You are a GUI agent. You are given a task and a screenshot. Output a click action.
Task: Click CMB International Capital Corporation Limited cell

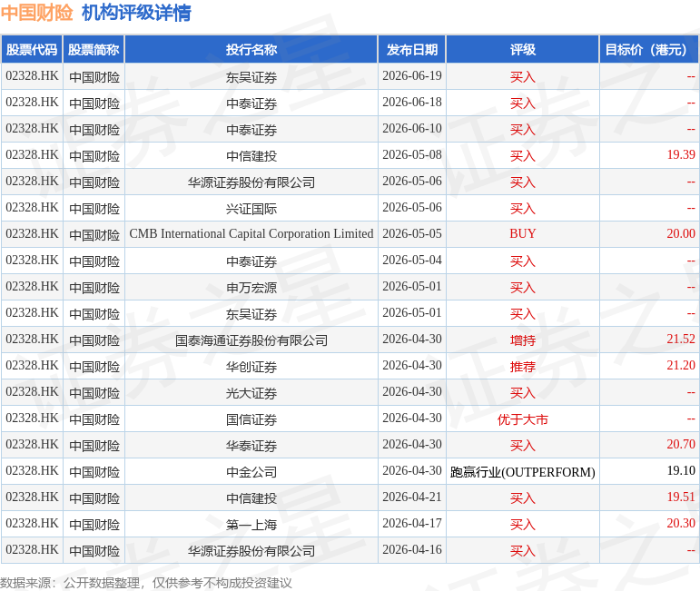point(251,234)
